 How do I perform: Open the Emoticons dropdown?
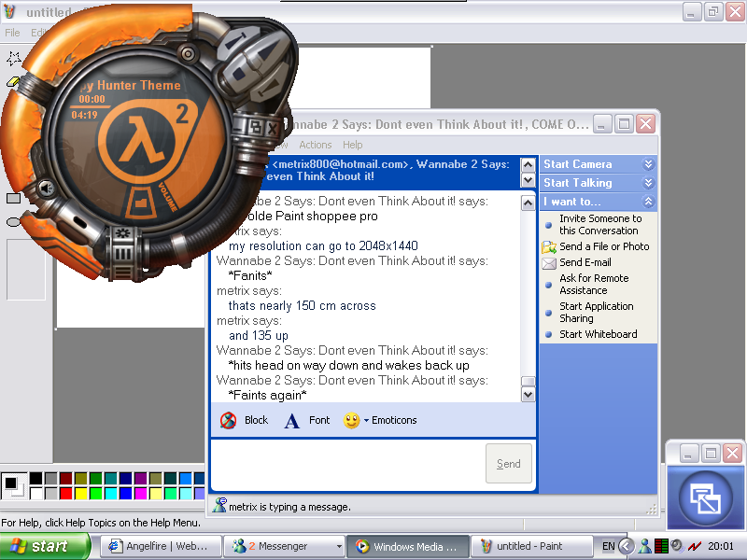(367, 421)
